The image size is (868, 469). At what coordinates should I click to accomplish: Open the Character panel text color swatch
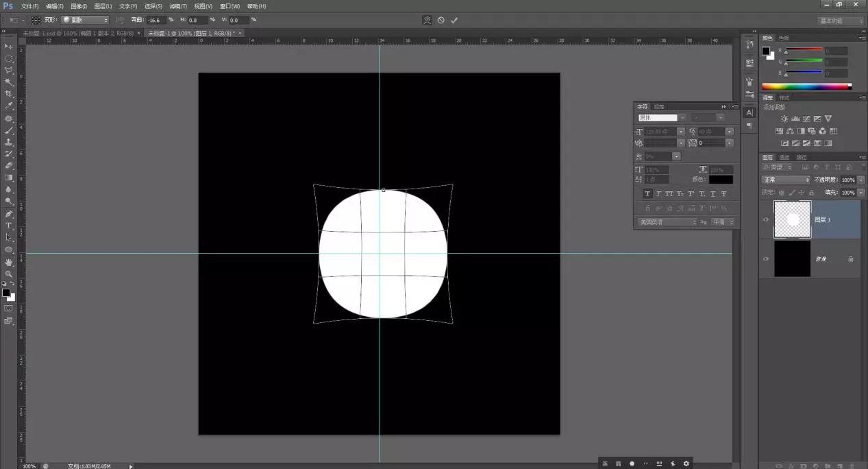[721, 180]
